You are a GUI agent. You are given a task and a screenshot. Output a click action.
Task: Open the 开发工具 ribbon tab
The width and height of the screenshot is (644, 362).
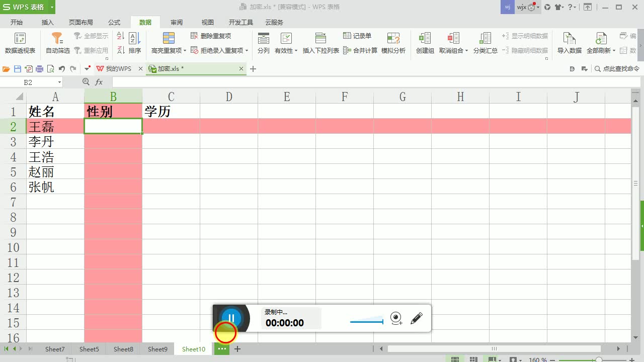pos(241,22)
